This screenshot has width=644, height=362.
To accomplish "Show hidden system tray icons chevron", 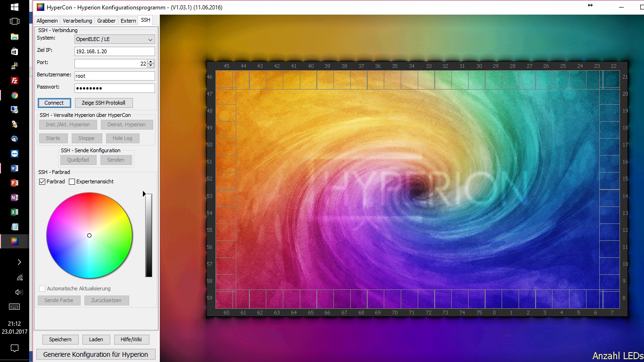I will point(19,262).
